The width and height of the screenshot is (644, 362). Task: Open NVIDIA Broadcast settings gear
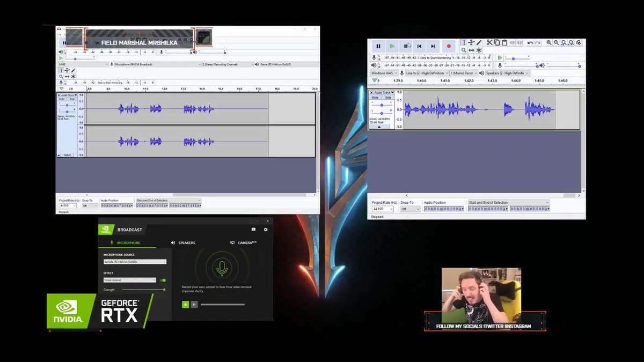[266, 230]
